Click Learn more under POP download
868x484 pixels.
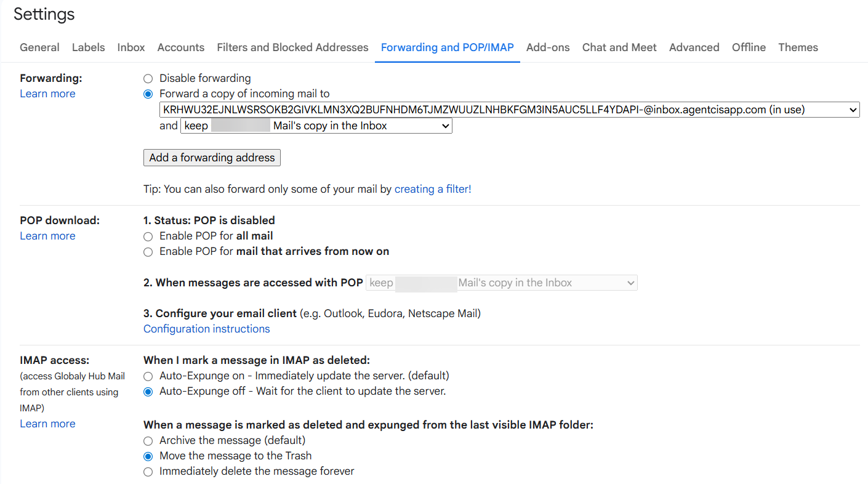[47, 236]
